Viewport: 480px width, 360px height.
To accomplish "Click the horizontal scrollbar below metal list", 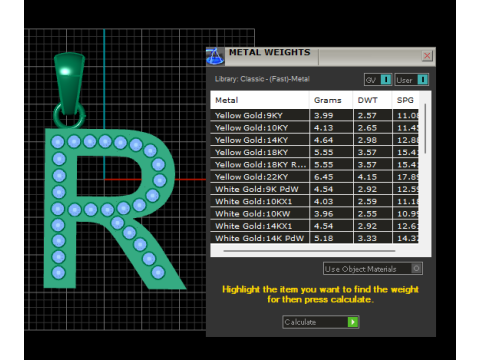I will pos(309,251).
